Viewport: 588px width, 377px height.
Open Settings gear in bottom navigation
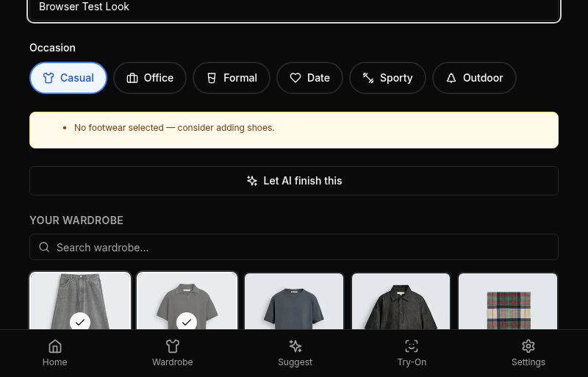point(528,353)
